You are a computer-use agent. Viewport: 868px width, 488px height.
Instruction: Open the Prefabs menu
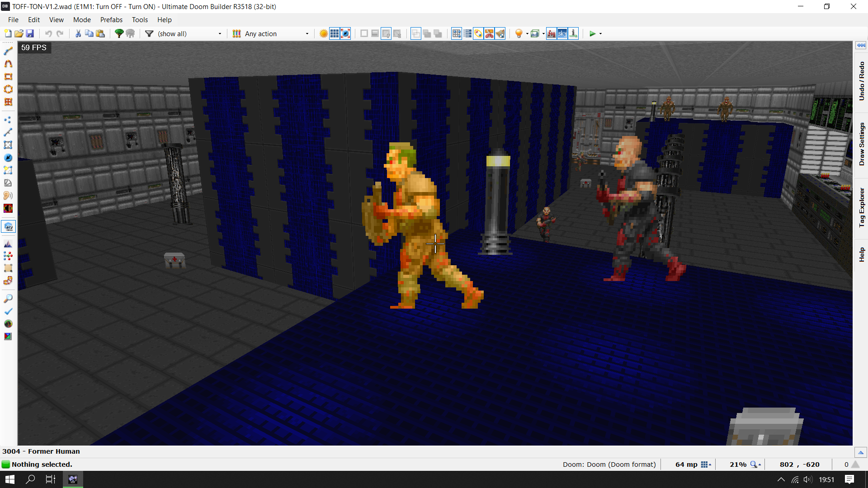[x=111, y=20]
